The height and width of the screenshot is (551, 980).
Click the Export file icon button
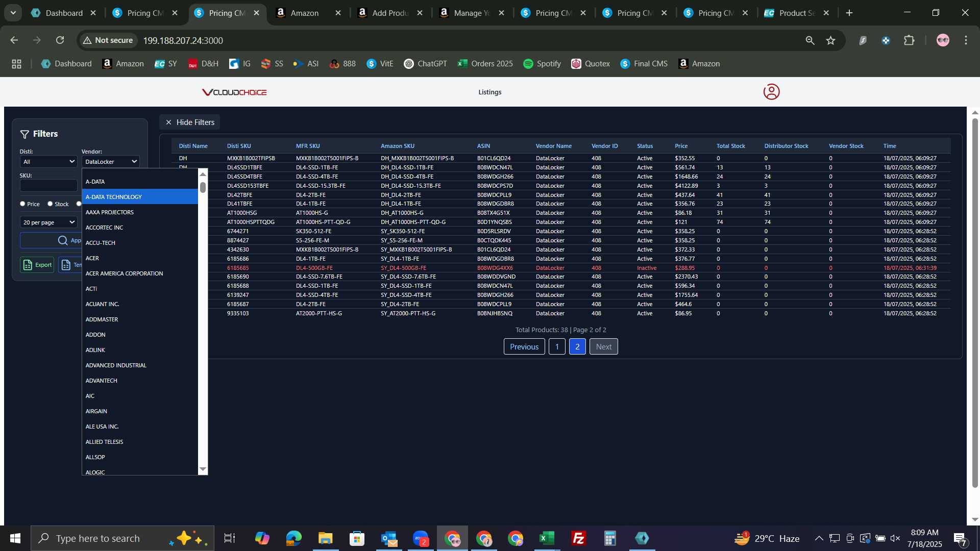[x=37, y=265]
